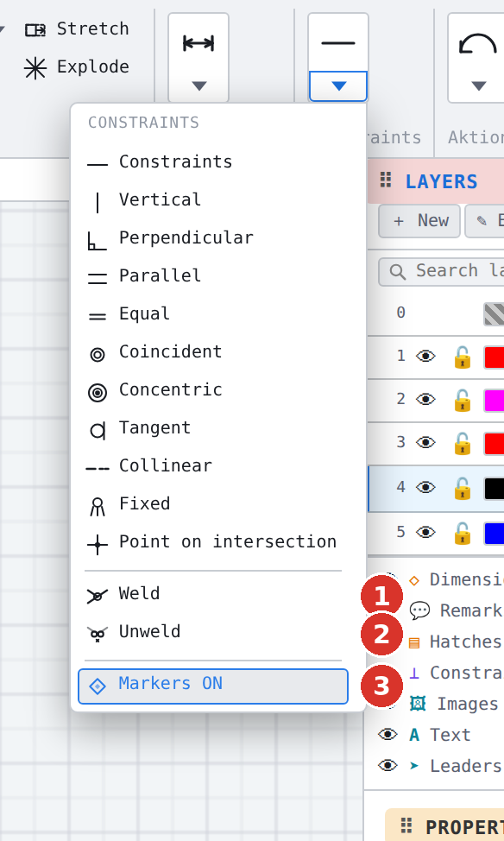Focus the Search layers input field
The height and width of the screenshot is (841, 504).
441,271
